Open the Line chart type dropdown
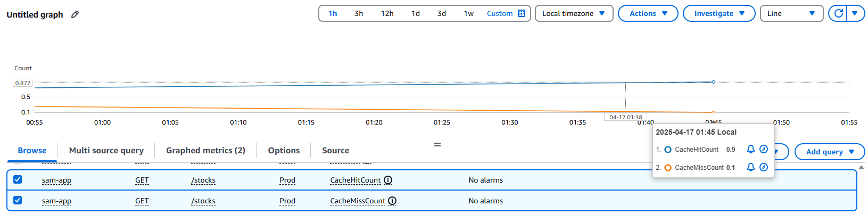This screenshot has height=214, width=868. pyautogui.click(x=791, y=13)
